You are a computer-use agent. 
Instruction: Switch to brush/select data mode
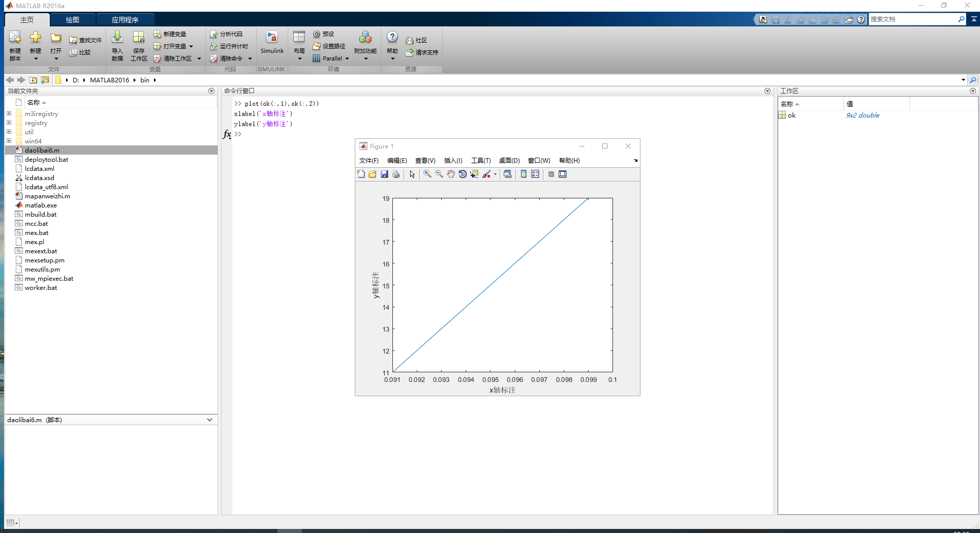pos(486,174)
